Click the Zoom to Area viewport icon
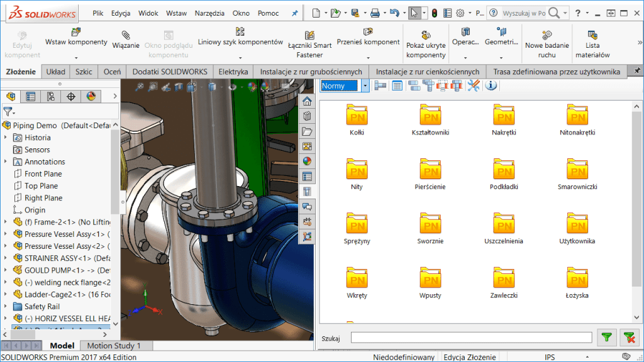 pyautogui.click(x=153, y=87)
